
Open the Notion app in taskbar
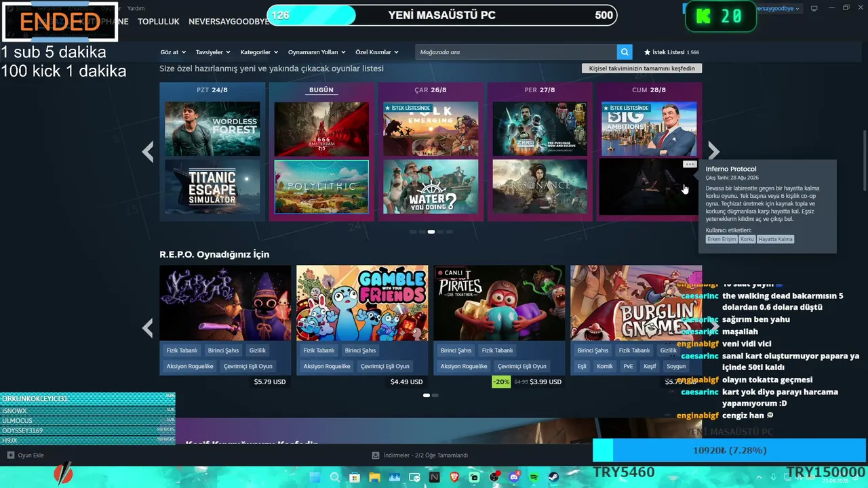[435, 477]
